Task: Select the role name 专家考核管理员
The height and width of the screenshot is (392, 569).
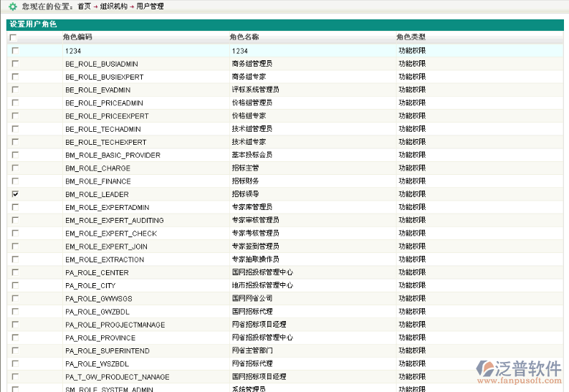Action: [255, 234]
